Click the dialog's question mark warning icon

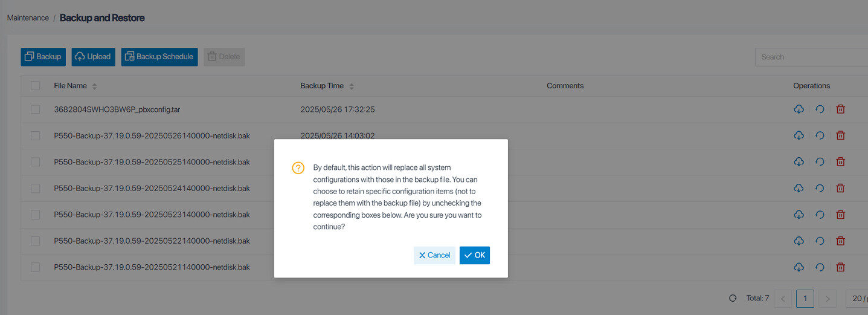tap(298, 168)
